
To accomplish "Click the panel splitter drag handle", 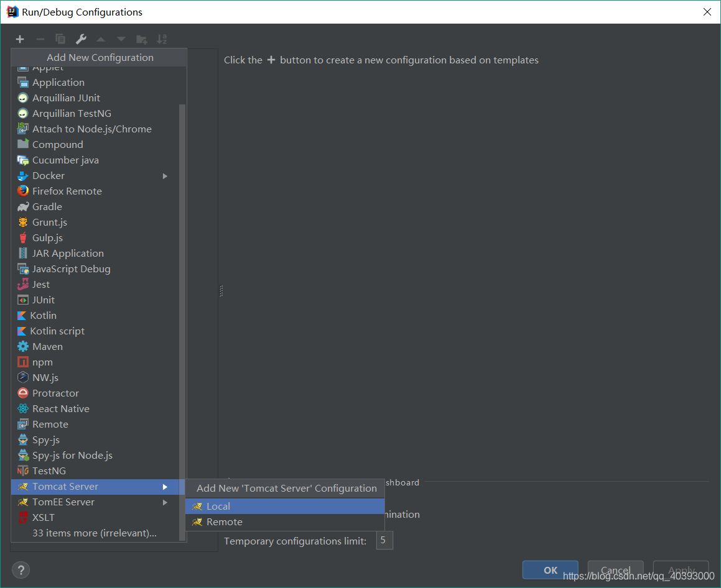I will pyautogui.click(x=221, y=291).
